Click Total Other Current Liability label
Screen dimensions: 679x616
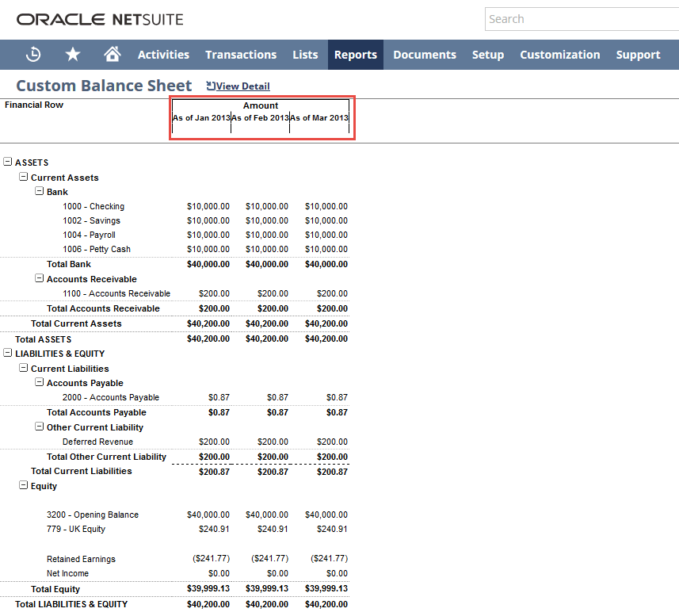[x=106, y=457]
